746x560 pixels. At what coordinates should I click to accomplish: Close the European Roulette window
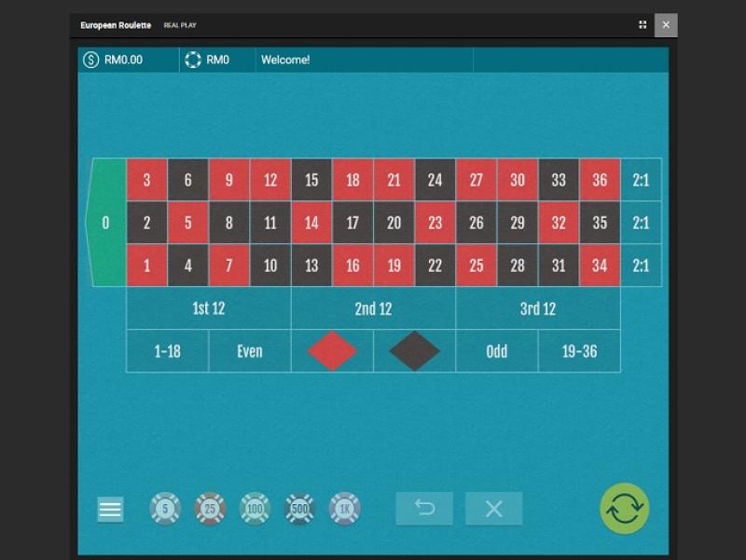[x=666, y=25]
